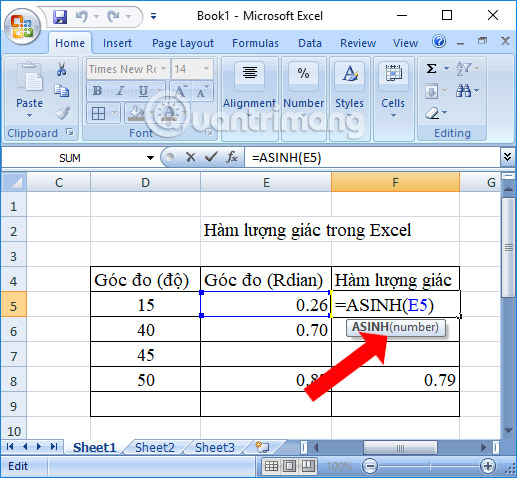Save the workbook with the floppy icon

pyautogui.click(x=60, y=16)
